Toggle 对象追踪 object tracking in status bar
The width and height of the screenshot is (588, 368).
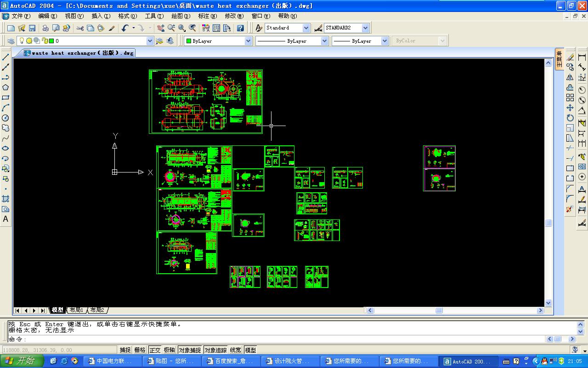coord(215,350)
